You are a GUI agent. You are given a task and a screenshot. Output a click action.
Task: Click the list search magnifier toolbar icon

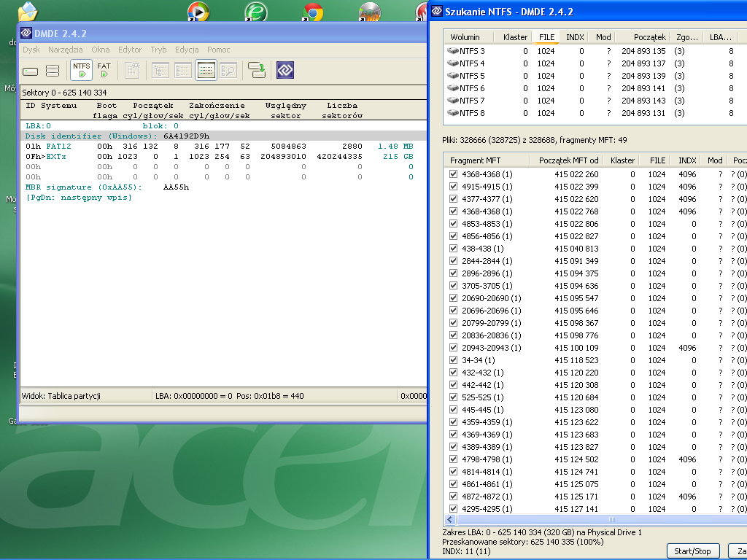pyautogui.click(x=228, y=71)
